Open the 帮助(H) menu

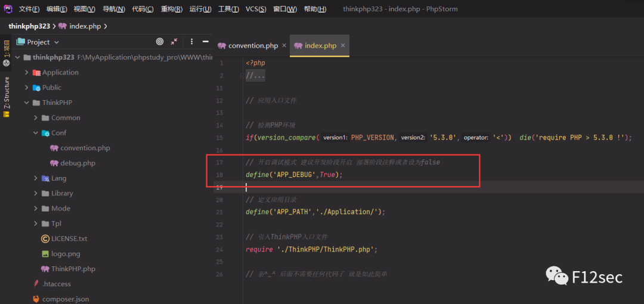[315, 9]
